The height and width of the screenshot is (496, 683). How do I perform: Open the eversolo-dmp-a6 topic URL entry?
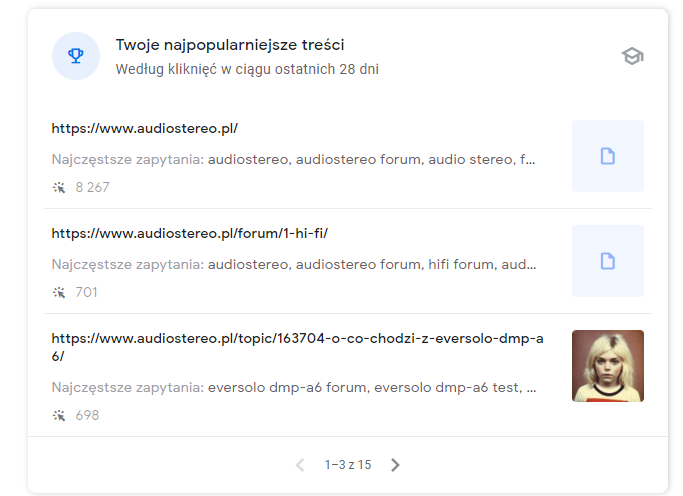coord(298,347)
